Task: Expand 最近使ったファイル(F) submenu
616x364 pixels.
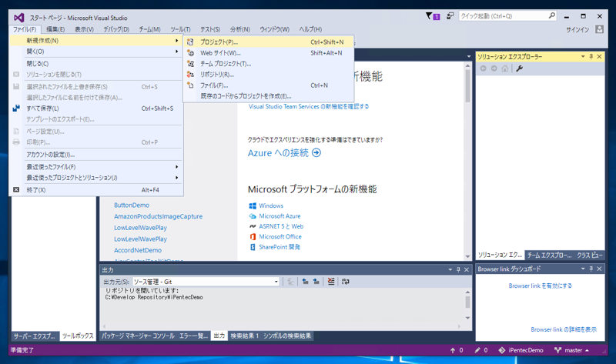Action: pos(95,167)
